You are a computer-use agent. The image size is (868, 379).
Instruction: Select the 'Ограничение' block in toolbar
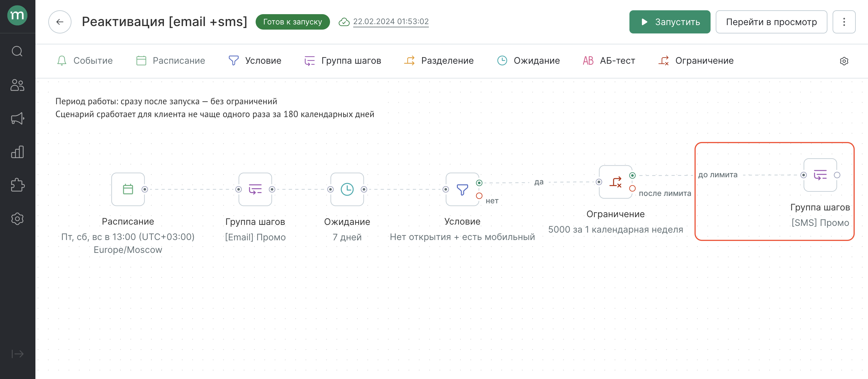click(696, 60)
